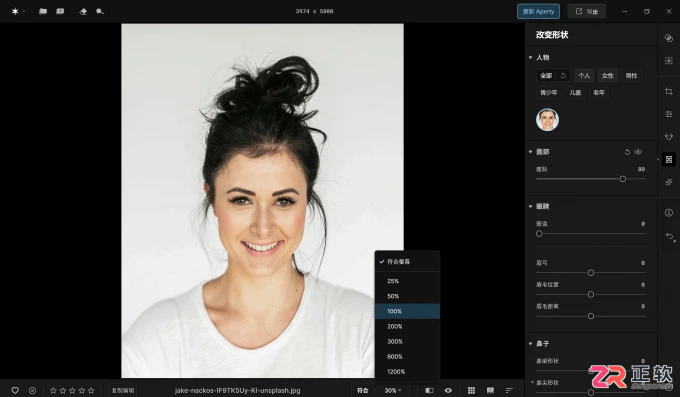This screenshot has height=397, width=680.
Task: Select the 全部 all-people filter button
Action: 546,75
